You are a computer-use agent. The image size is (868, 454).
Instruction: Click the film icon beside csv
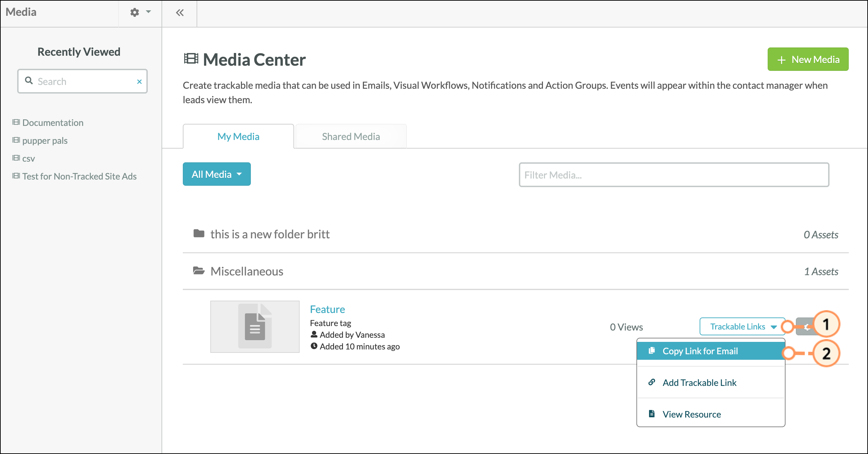[16, 158]
